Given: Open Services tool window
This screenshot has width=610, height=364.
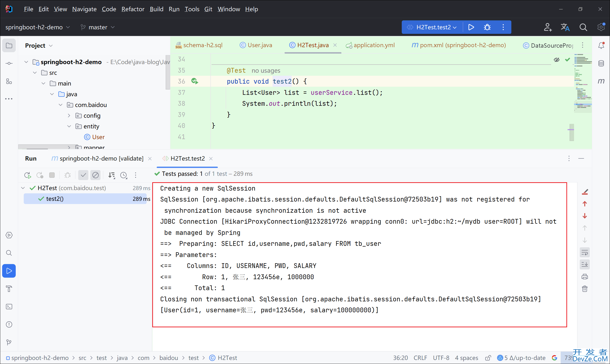Looking at the screenshot, I should point(9,235).
